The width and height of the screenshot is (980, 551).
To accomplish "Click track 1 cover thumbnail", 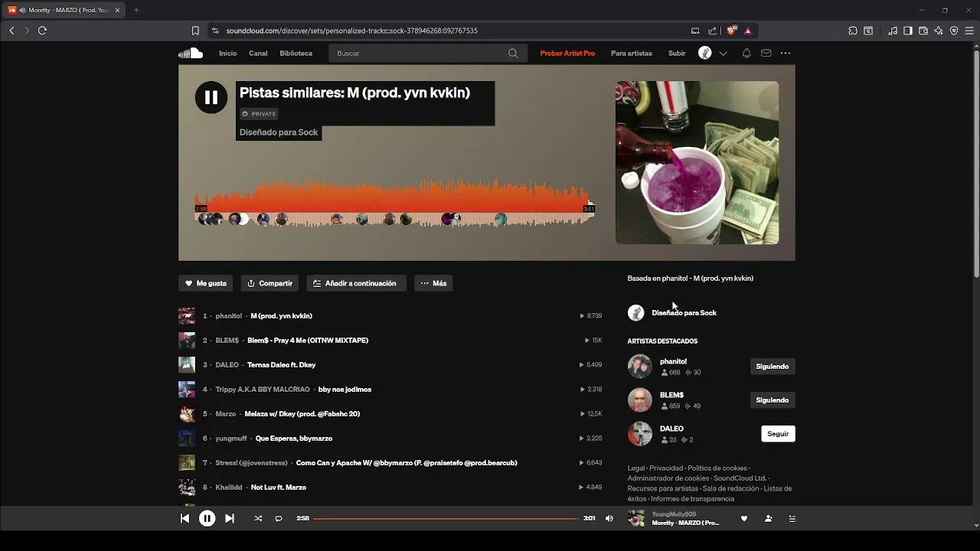I will pos(187,316).
